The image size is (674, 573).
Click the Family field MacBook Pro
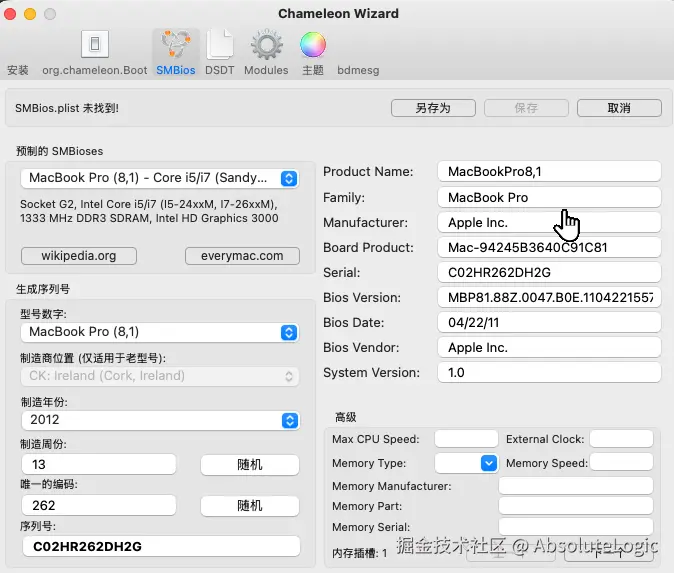549,197
